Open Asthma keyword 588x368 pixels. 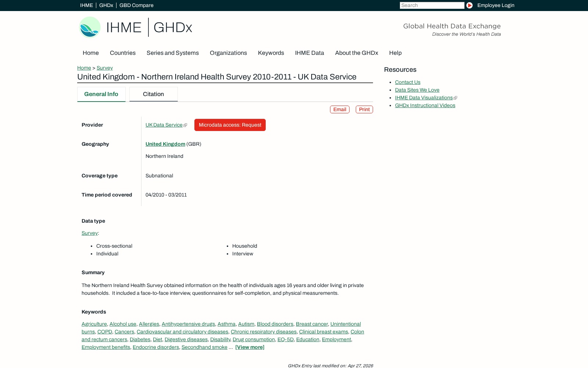click(x=226, y=324)
